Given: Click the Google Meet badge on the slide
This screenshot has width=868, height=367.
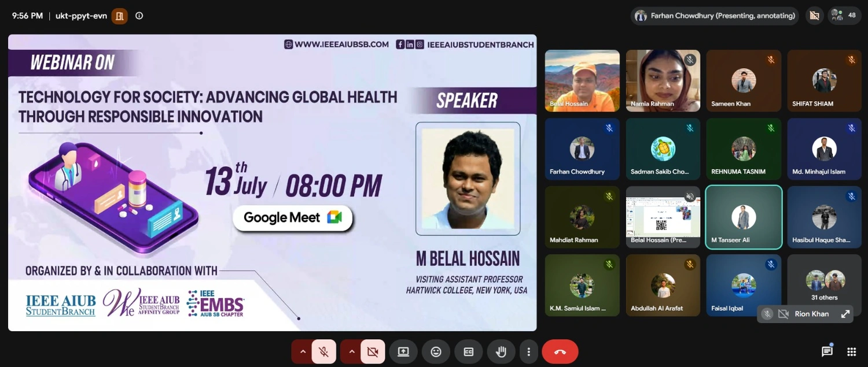Looking at the screenshot, I should (293, 217).
